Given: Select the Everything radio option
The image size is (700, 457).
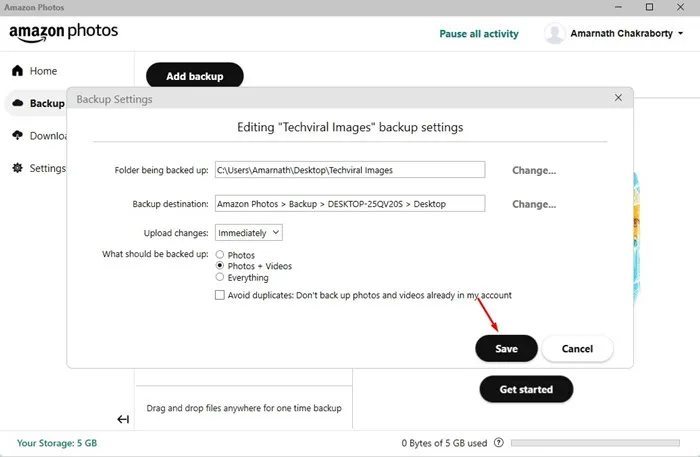Looking at the screenshot, I should (220, 277).
